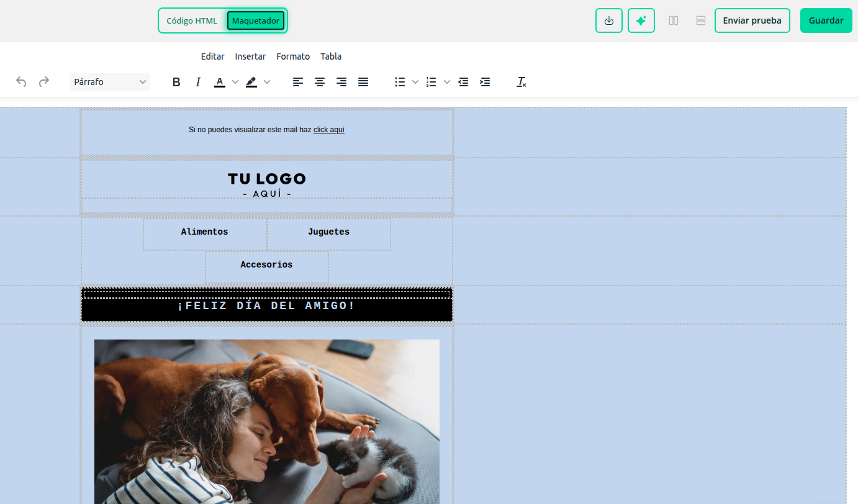The image size is (858, 504).
Task: Click the undo arrow icon
Action: (21, 82)
